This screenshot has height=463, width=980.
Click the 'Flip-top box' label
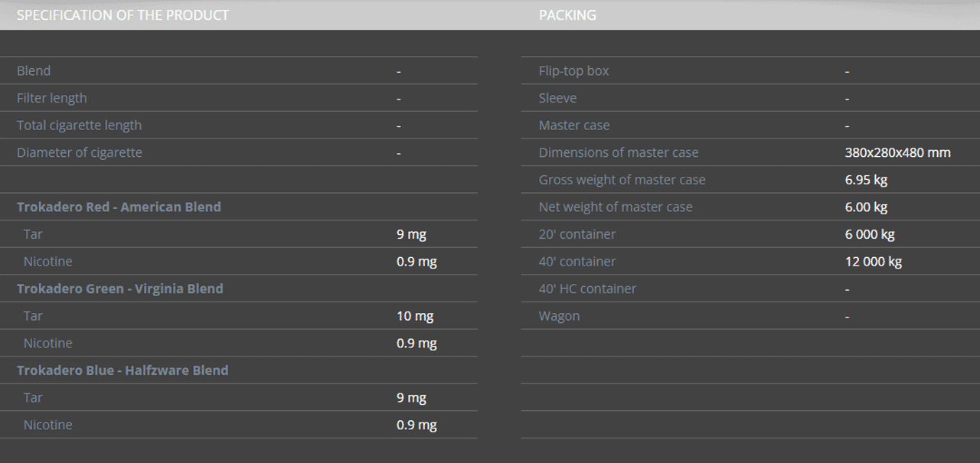coord(574,70)
